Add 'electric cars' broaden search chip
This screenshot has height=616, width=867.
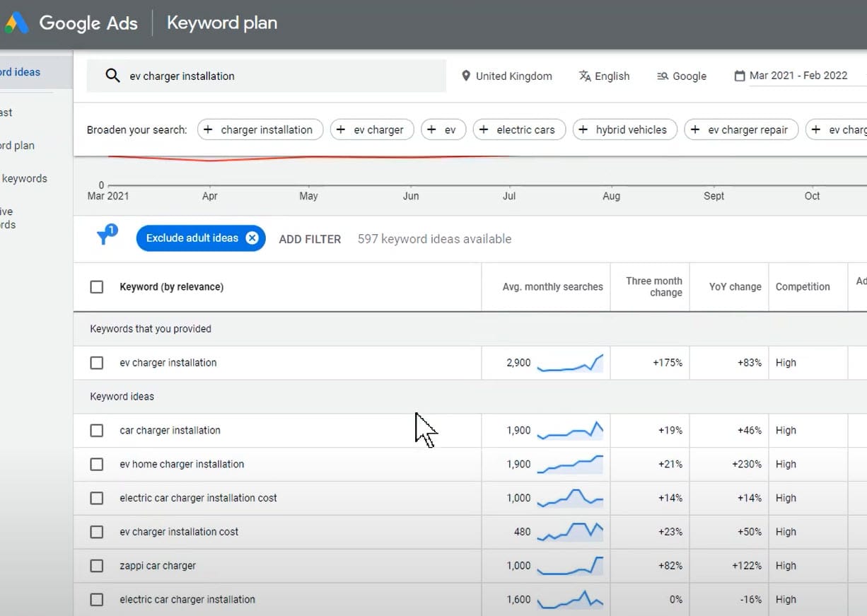pos(519,130)
